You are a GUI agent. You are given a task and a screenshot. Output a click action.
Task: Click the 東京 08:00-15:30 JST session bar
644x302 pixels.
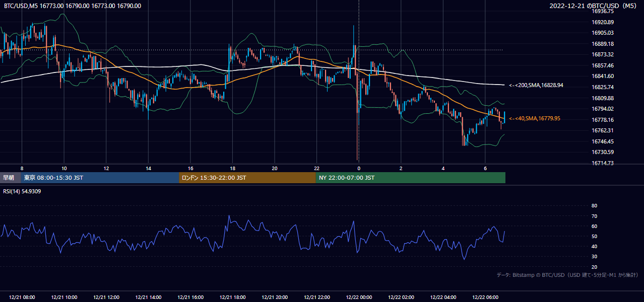point(100,178)
